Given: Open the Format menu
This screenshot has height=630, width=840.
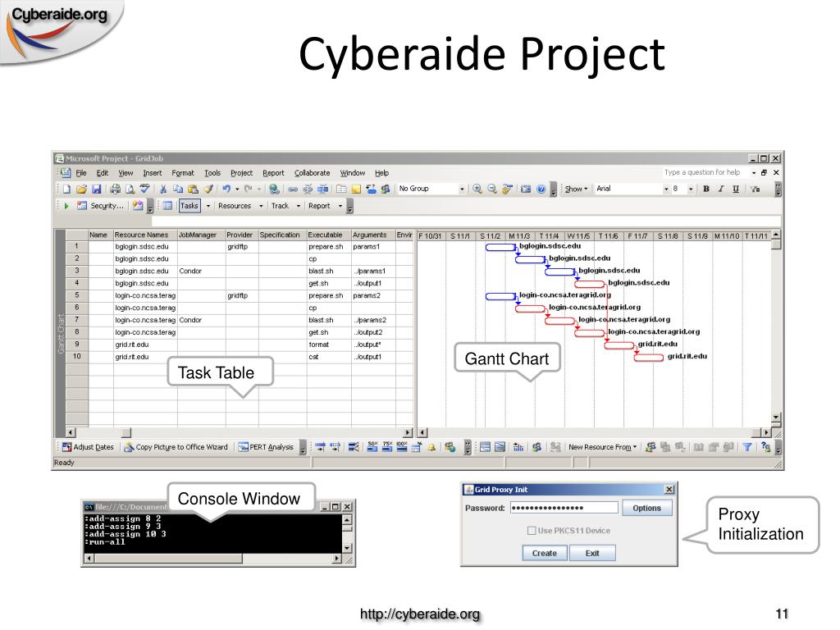Looking at the screenshot, I should click(183, 173).
